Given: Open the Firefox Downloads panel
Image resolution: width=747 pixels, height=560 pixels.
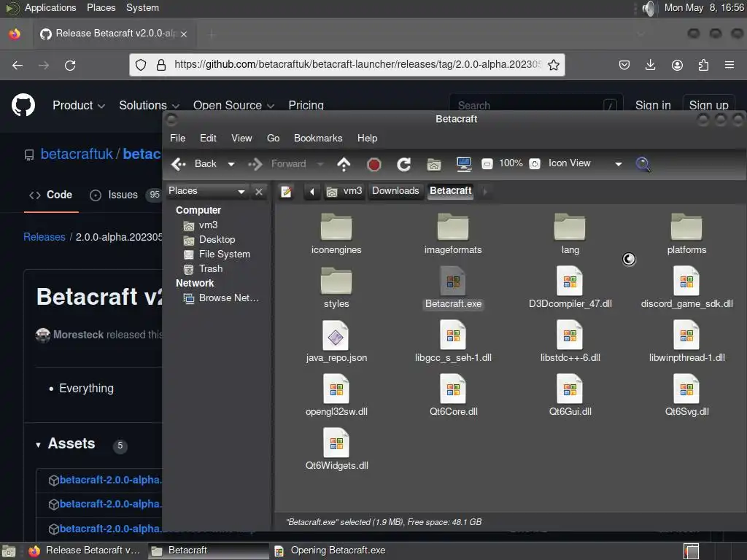Looking at the screenshot, I should tap(650, 65).
